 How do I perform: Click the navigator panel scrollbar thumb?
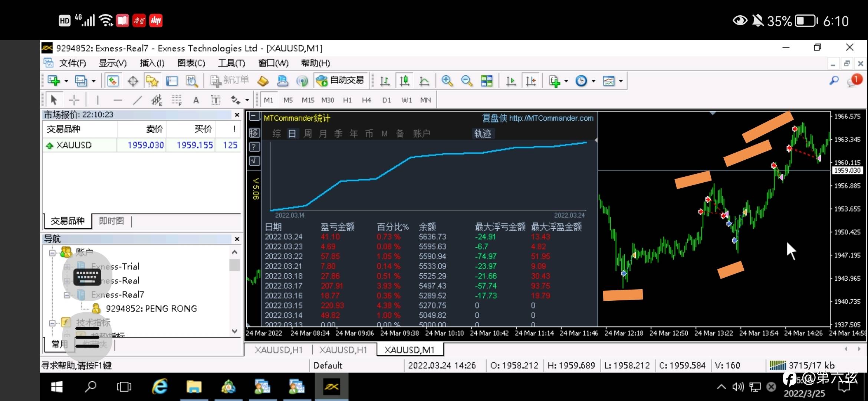(234, 265)
